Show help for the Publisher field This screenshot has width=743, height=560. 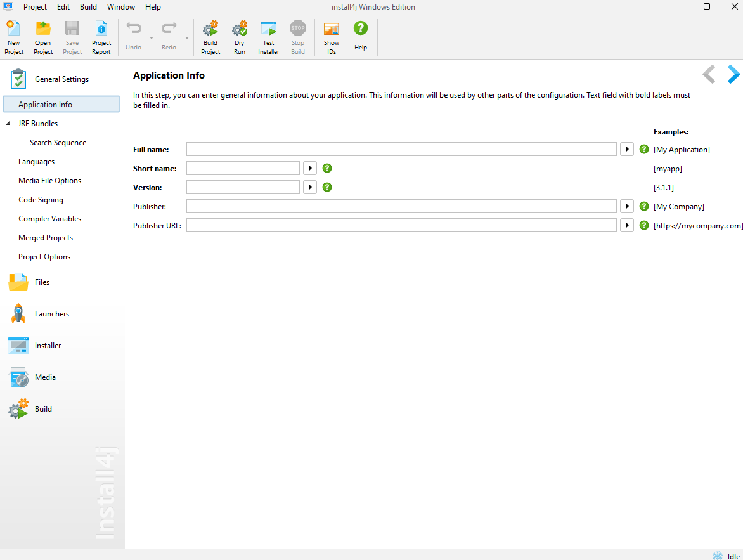click(x=644, y=206)
